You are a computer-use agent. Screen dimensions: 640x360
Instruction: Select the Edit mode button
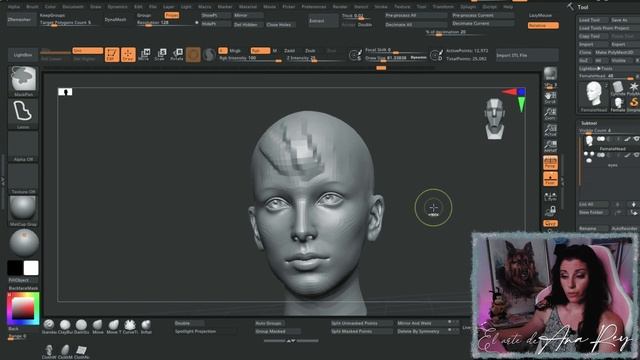(x=112, y=55)
